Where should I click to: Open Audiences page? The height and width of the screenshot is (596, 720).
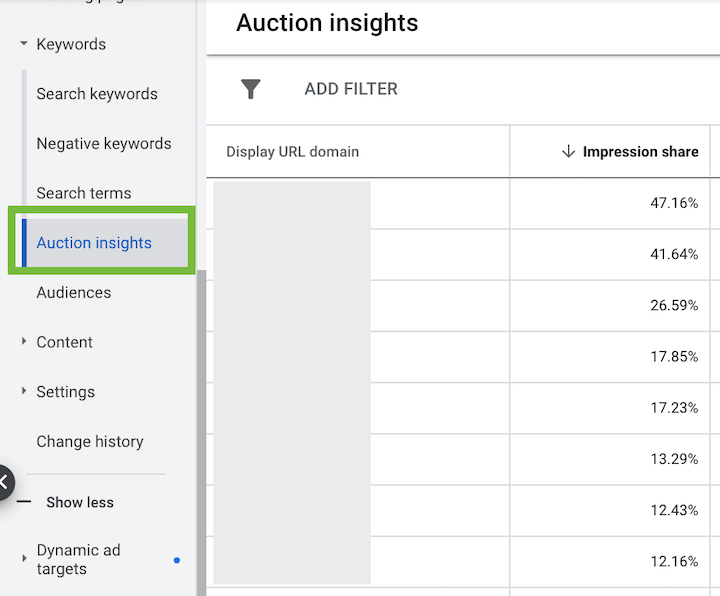click(x=74, y=292)
